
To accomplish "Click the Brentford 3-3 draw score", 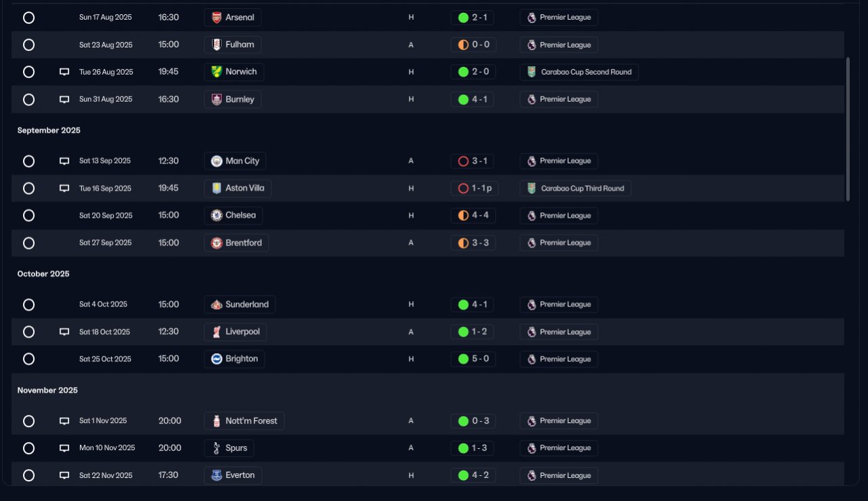I will (x=473, y=243).
